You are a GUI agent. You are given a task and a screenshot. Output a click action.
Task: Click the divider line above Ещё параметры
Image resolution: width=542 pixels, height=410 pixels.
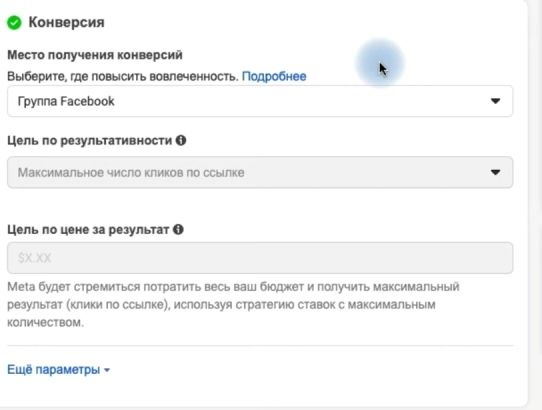[260, 345]
